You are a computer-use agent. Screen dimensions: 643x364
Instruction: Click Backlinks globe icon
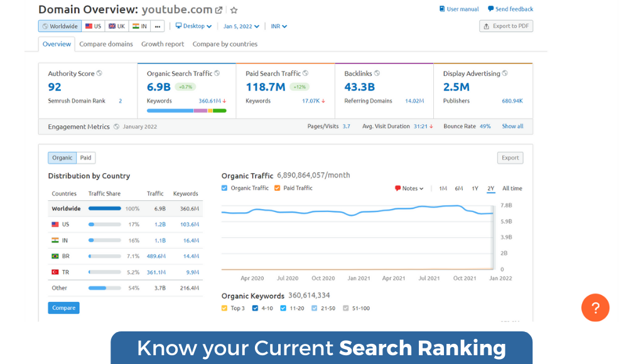(377, 73)
